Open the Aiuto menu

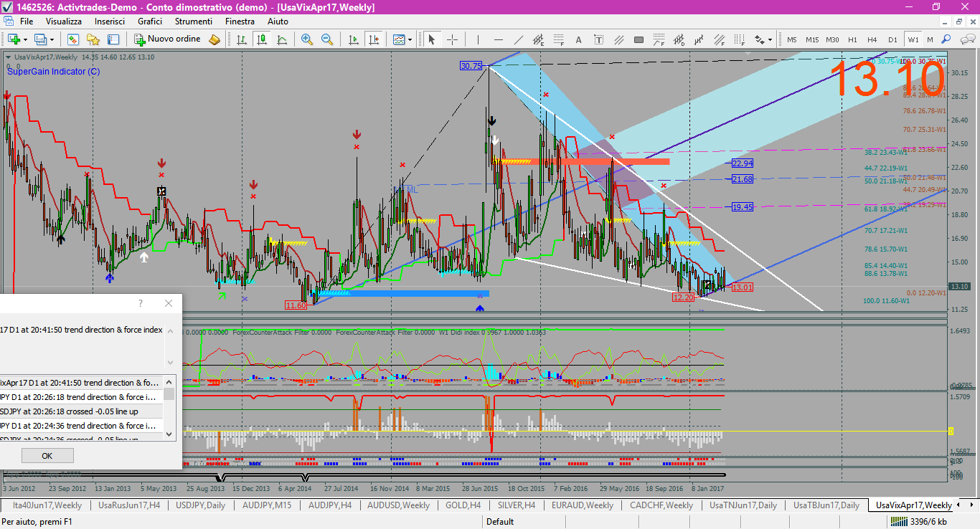278,22
